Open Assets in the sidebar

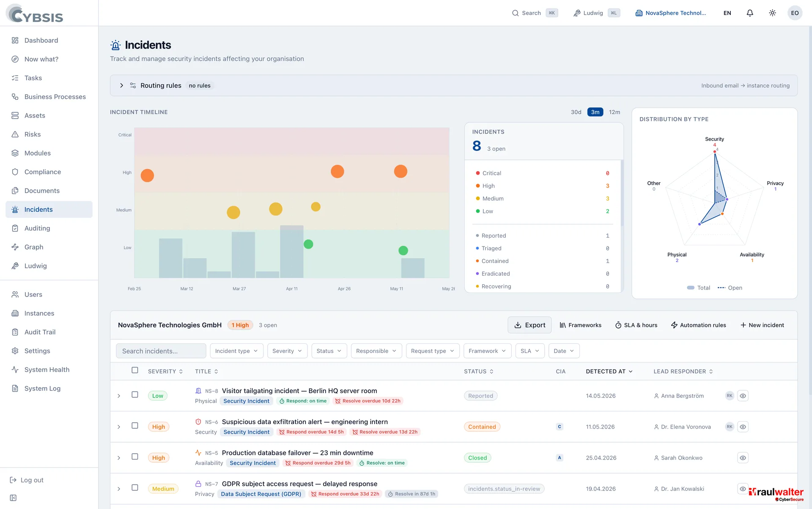(x=49, y=115)
